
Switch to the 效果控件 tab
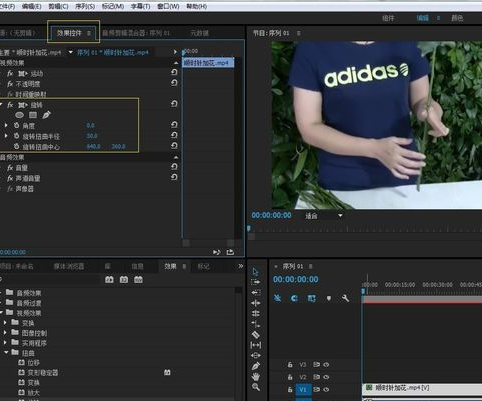(x=69, y=33)
